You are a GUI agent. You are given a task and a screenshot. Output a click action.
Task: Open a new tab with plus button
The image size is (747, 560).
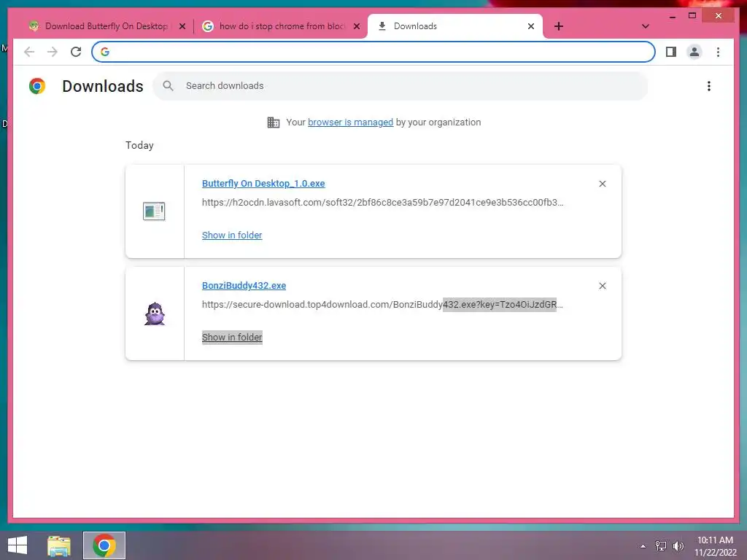pyautogui.click(x=559, y=26)
